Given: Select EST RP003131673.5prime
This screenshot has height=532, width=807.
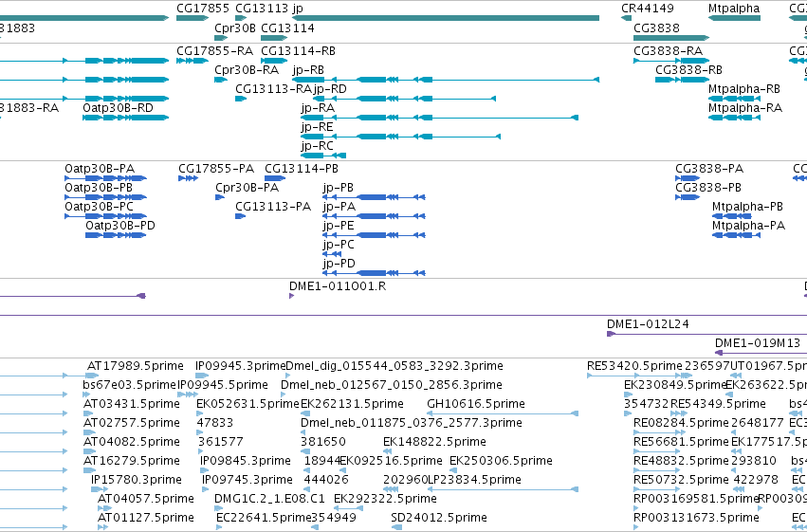Looking at the screenshot, I should 696,518.
